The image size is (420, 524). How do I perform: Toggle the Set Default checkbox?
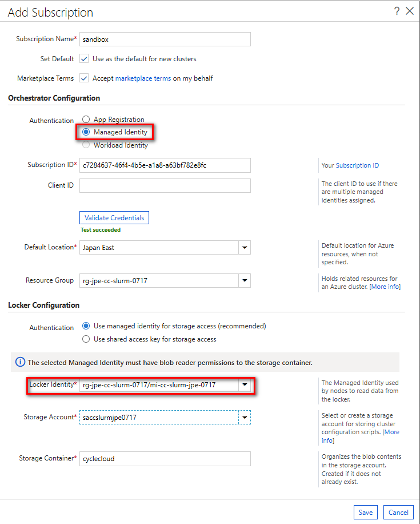click(x=84, y=59)
